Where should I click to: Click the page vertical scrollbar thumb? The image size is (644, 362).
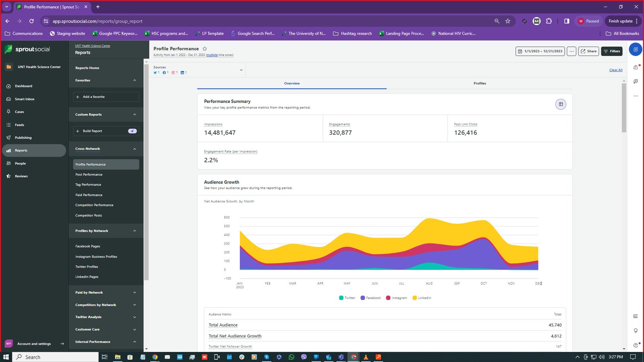click(x=624, y=108)
